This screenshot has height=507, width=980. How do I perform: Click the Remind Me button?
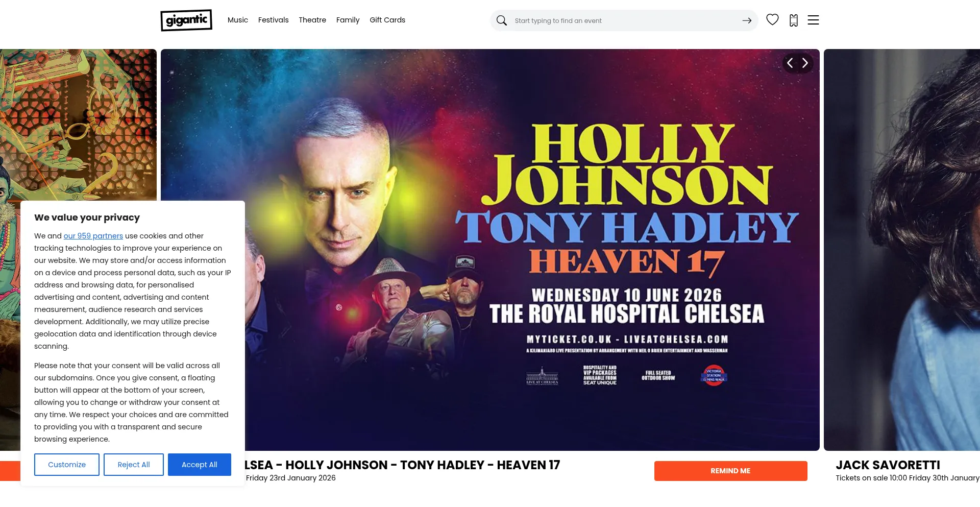pos(731,471)
